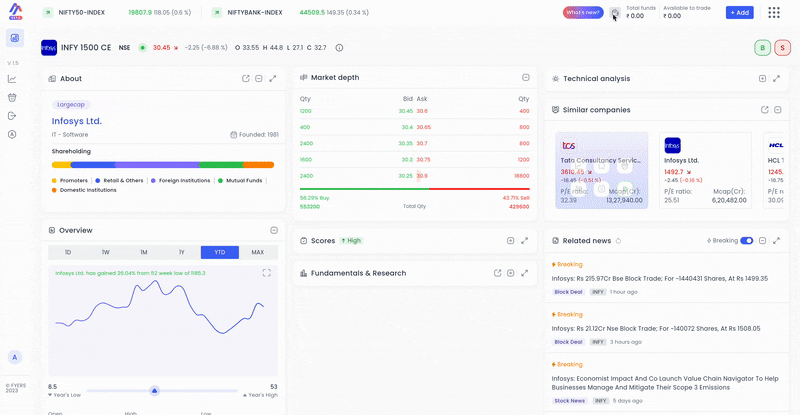Click the What's new button
Image resolution: width=800 pixels, height=415 pixels.
click(583, 12)
